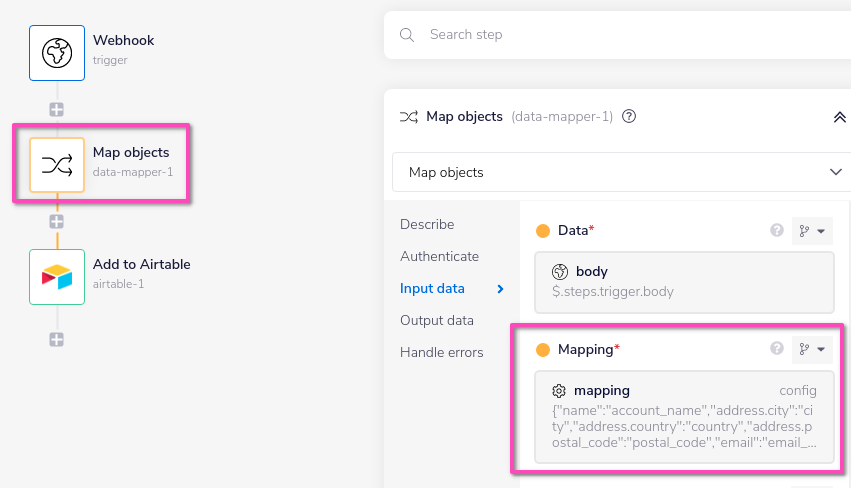851x488 pixels.
Task: Open the Mapping field type dropdown
Action: (812, 349)
